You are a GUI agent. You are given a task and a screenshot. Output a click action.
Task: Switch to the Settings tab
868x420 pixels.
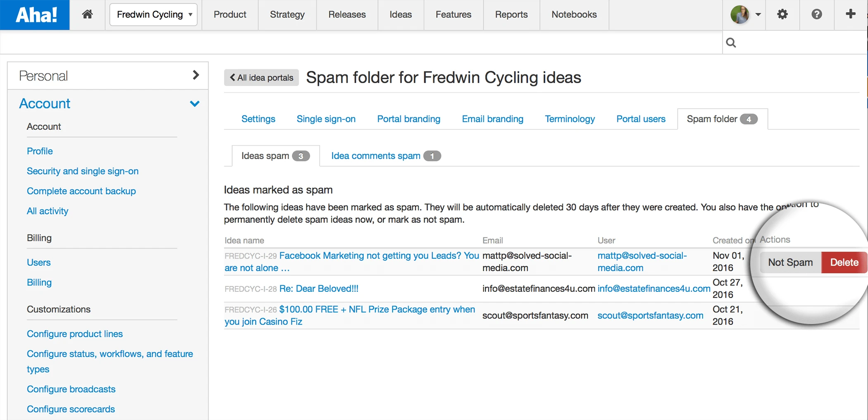258,119
